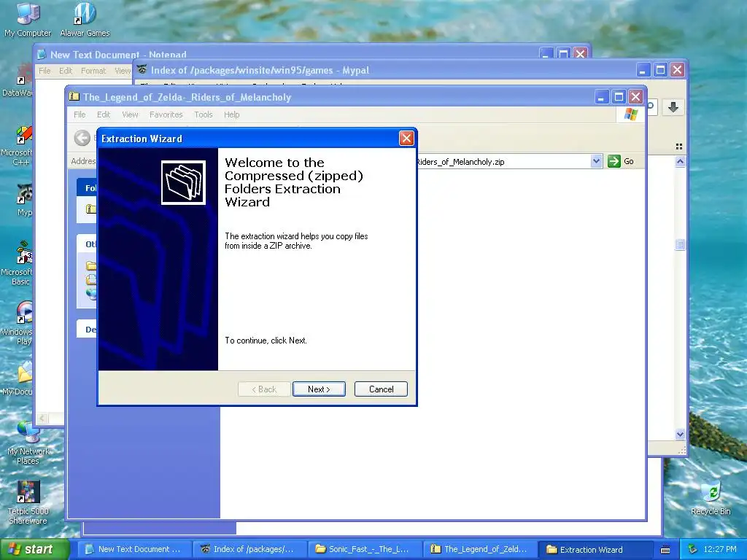Click the Windows flag logo in Explorer
The image size is (747, 560).
[630, 114]
